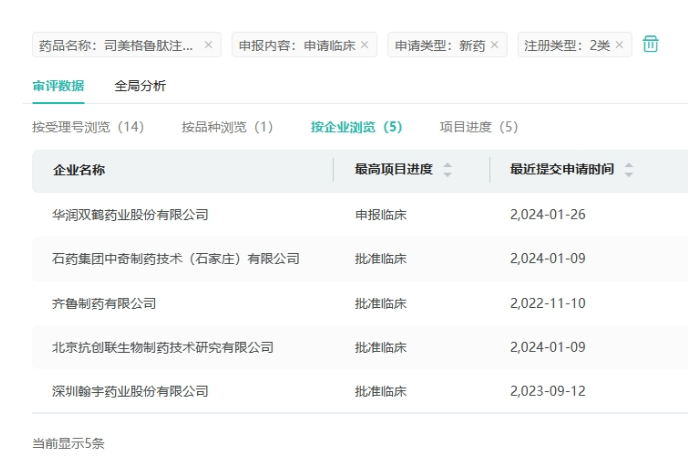This screenshot has width=691, height=468.
Task: Click the trash icon to clear filters
Action: coord(651,45)
